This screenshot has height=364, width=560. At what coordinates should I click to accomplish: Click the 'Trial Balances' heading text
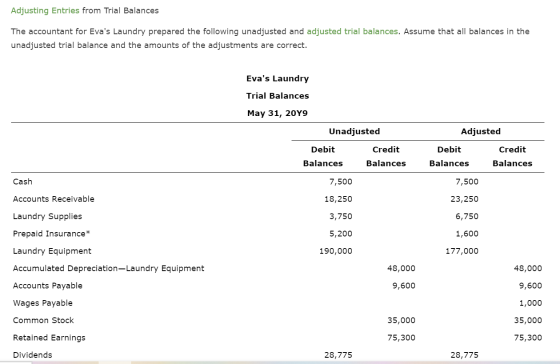278,96
